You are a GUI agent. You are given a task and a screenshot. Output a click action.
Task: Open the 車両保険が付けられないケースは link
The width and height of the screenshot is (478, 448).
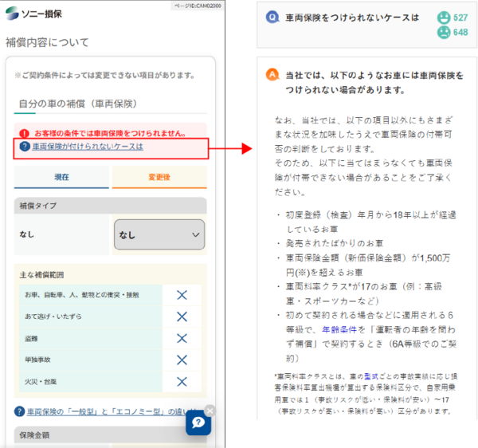coord(88,147)
